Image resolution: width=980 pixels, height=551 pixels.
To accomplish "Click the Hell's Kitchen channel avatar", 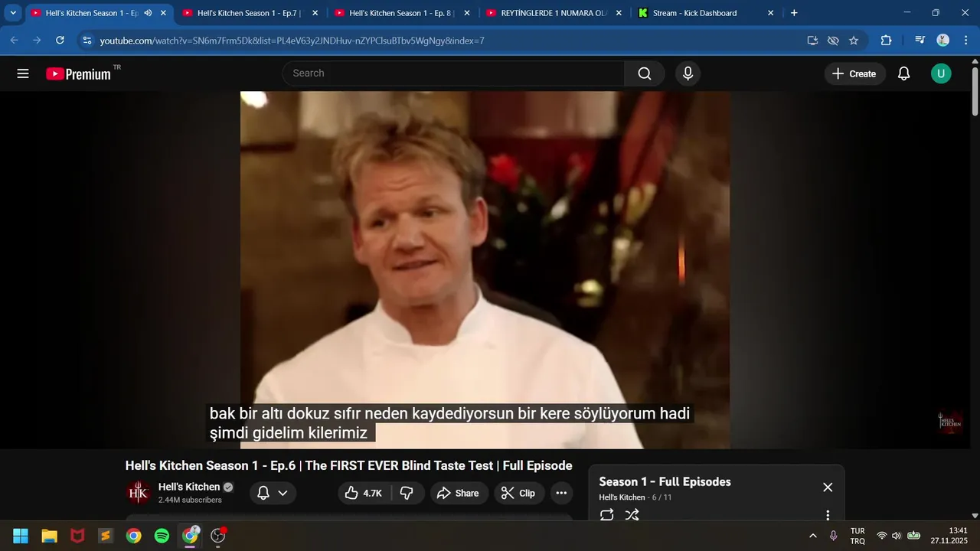I will (139, 493).
